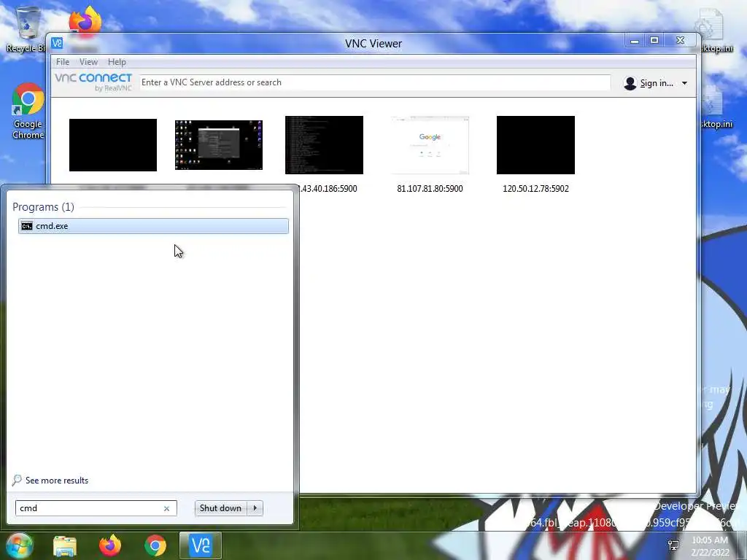747x560 pixels.
Task: Open the View menu in VNC Viewer
Action: coord(88,62)
